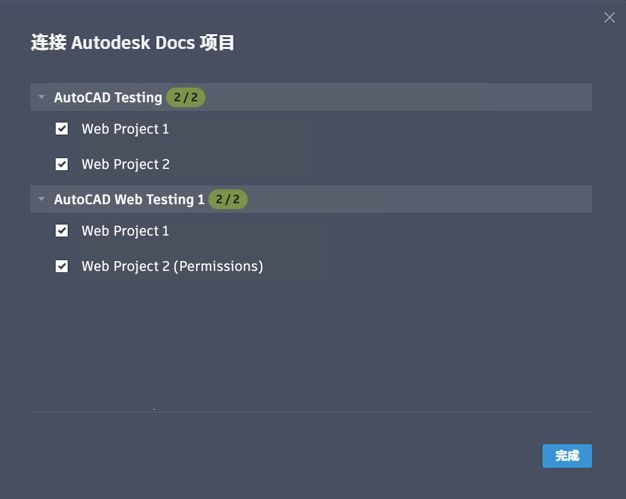Toggle the Web Project 2 (Permissions) checkbox
Viewport: 626px width, 499px height.
62,266
